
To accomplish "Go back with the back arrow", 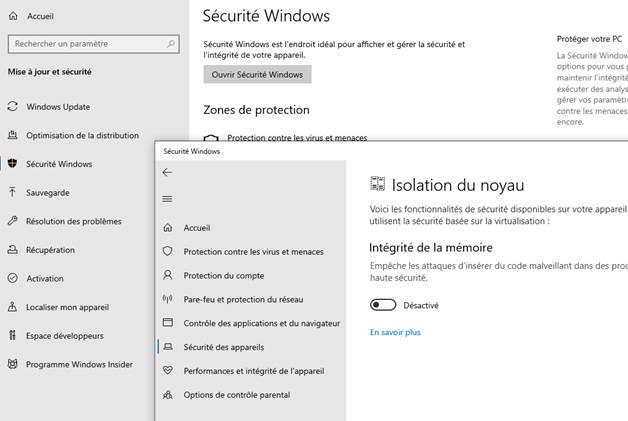I will click(167, 172).
